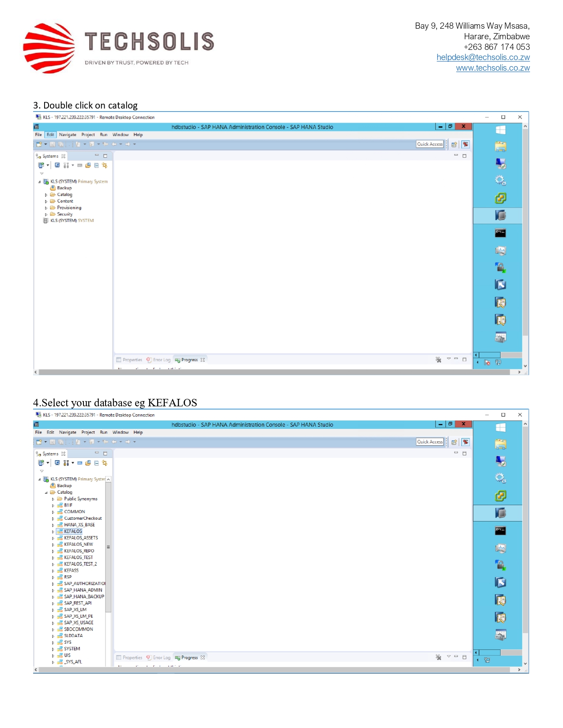Open Run menu in step 4 screenshot
Viewport: 563px width, 728px height.
pyautogui.click(x=104, y=432)
